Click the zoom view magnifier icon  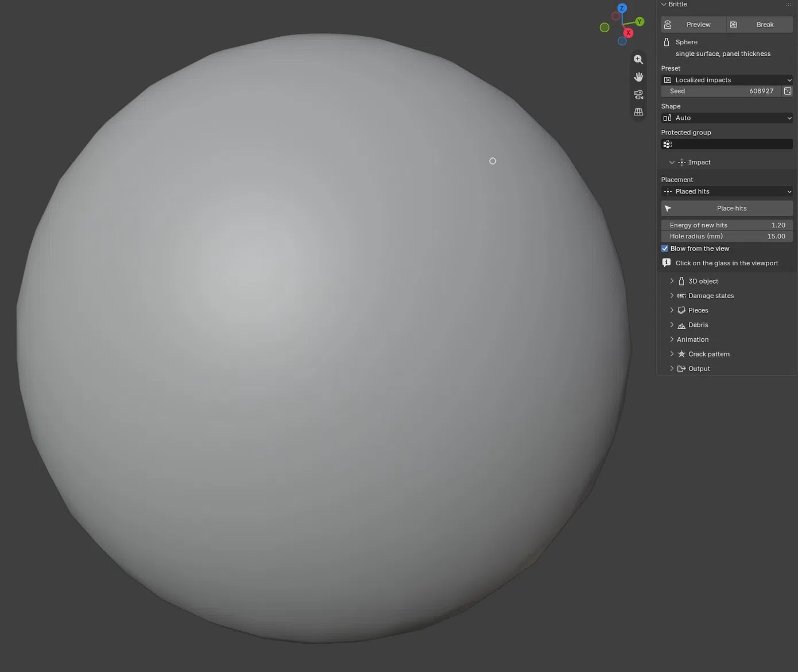638,59
